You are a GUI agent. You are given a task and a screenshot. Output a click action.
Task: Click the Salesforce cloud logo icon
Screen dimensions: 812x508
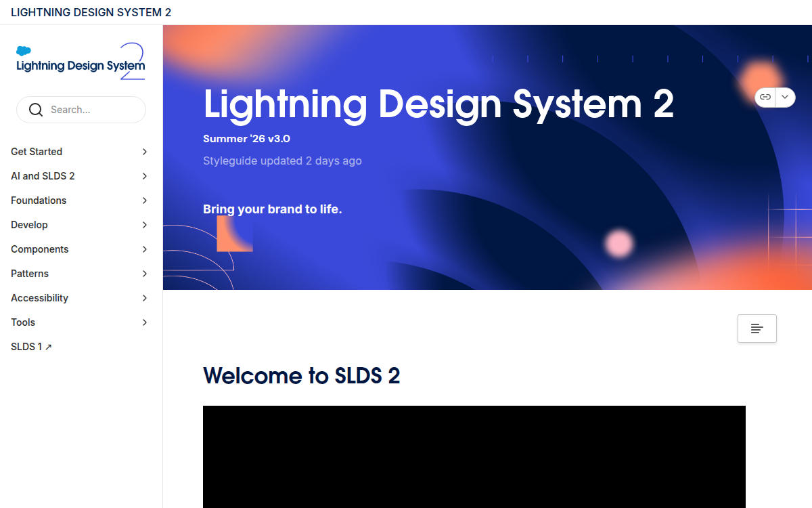(24, 51)
